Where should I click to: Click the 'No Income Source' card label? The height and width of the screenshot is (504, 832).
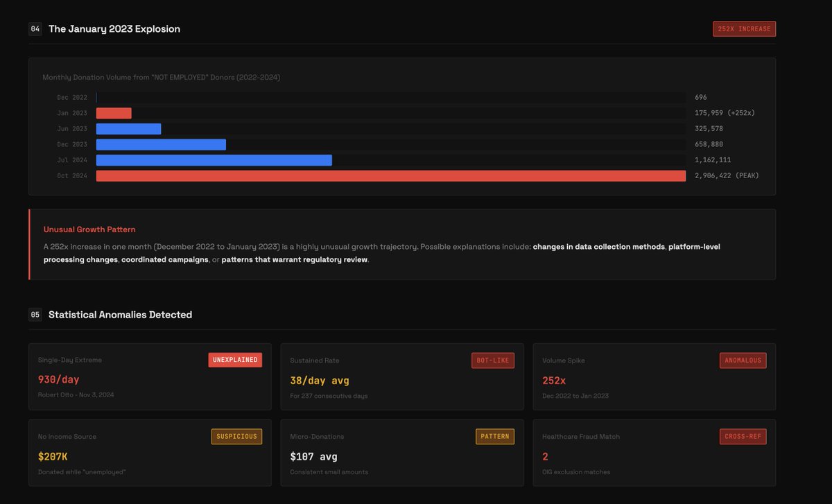point(67,437)
